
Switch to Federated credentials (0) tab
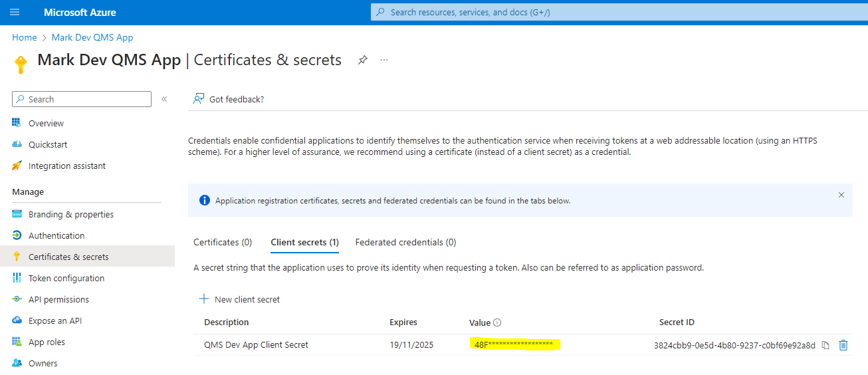[406, 242]
